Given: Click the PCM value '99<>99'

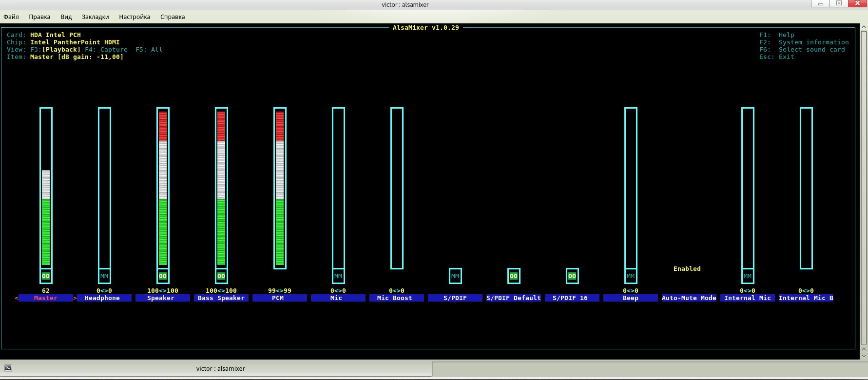Looking at the screenshot, I should [280, 291].
